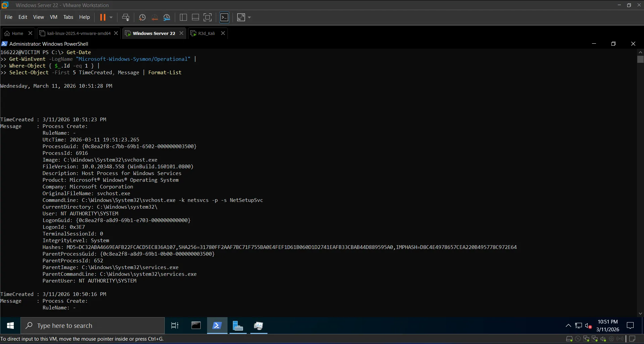Pause the virtual machine with the orange pause icon

click(103, 17)
